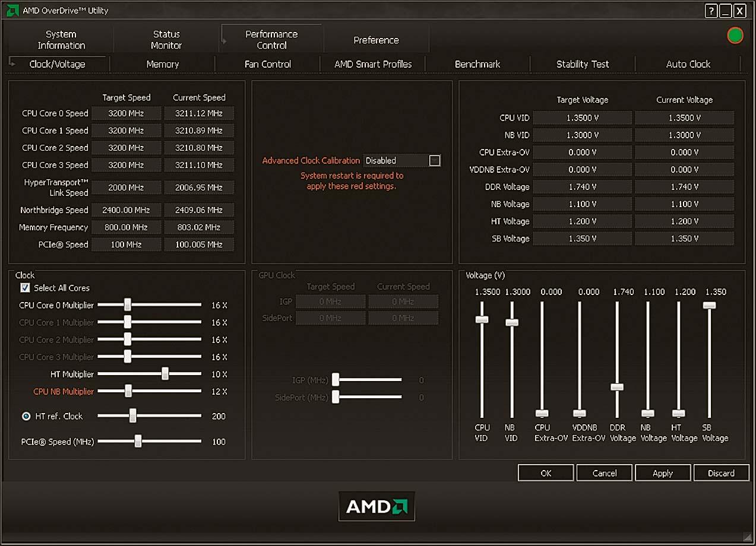The width and height of the screenshot is (756, 546).
Task: Click the AMD OverDrive title bar icon
Action: (12, 10)
